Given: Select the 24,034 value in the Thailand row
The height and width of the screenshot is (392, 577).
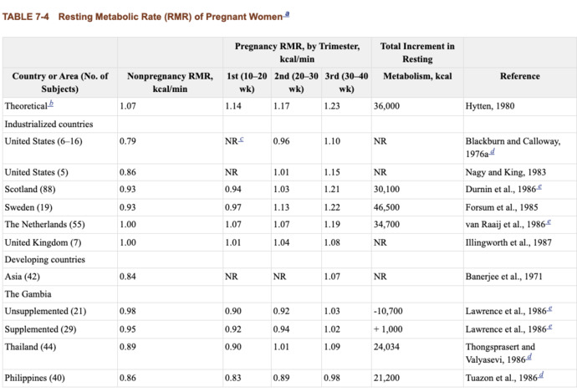Looking at the screenshot, I should [386, 347].
